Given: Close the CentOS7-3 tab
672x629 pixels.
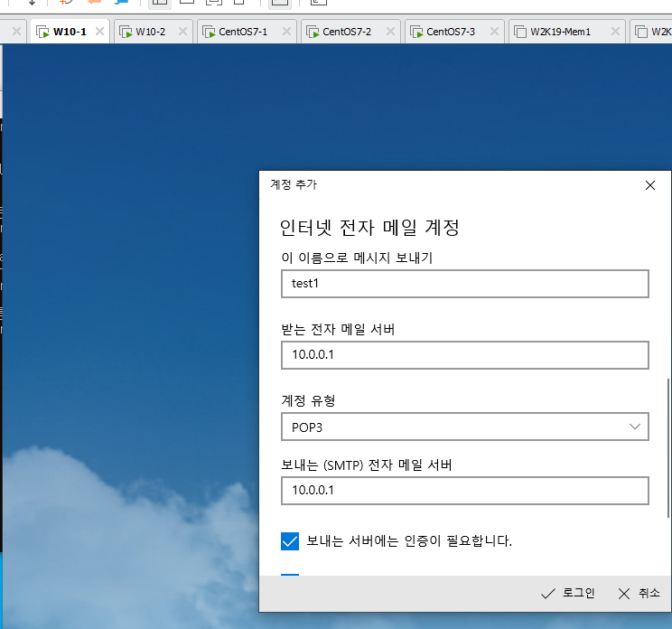Looking at the screenshot, I should pos(494,32).
